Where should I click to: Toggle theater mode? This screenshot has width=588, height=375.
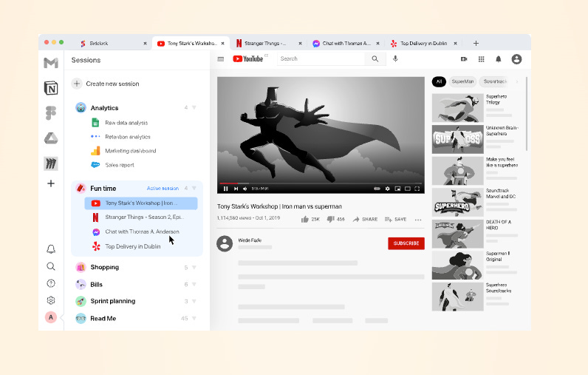pyautogui.click(x=408, y=189)
